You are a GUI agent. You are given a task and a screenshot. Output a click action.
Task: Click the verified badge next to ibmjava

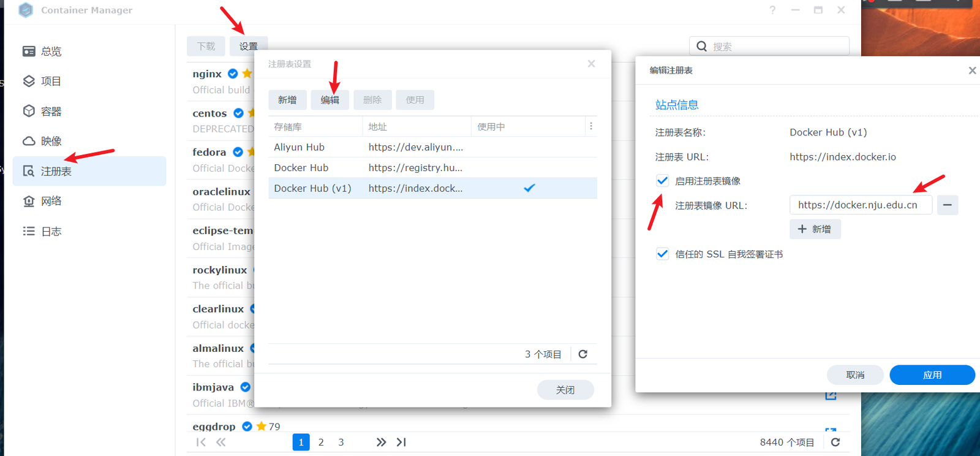click(x=245, y=387)
